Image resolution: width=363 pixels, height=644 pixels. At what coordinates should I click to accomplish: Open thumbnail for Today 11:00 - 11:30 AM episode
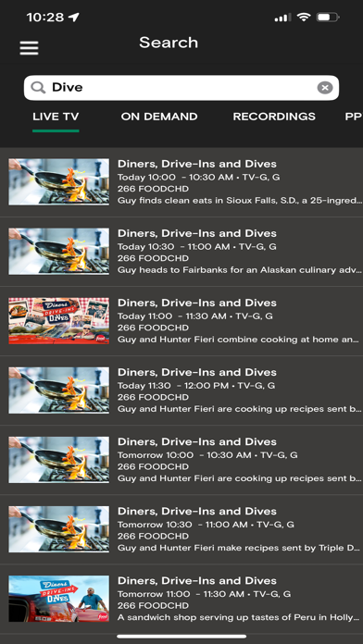(x=58, y=321)
